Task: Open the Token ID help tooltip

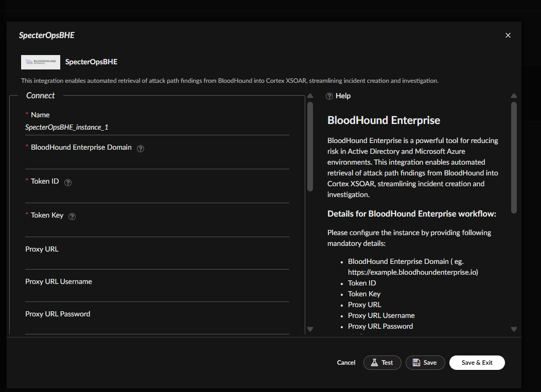Action: [x=67, y=182]
